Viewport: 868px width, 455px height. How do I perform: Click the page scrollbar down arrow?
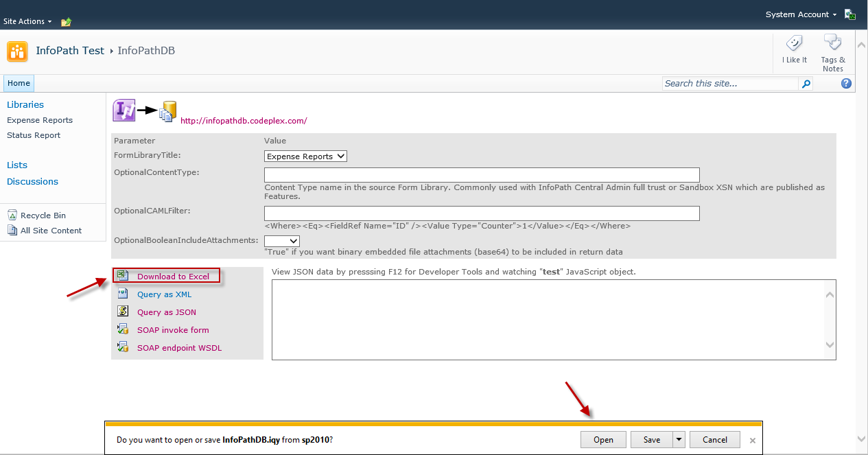click(x=862, y=438)
